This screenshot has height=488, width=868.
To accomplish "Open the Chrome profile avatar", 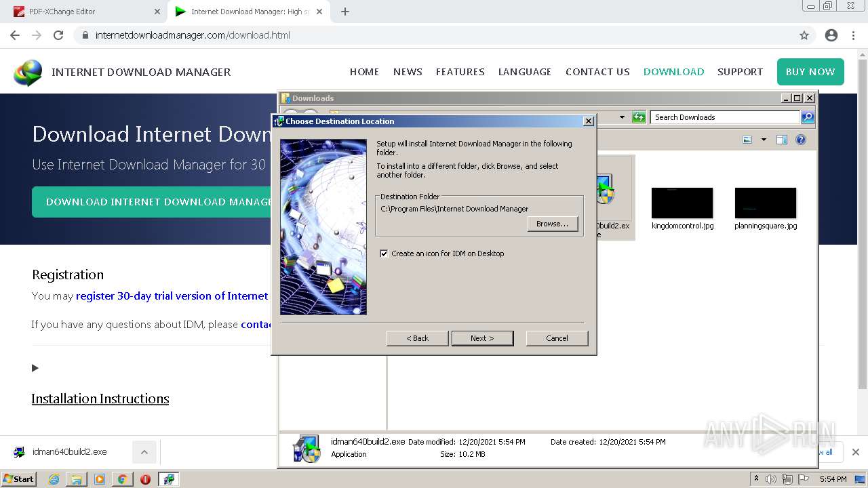I will point(831,35).
